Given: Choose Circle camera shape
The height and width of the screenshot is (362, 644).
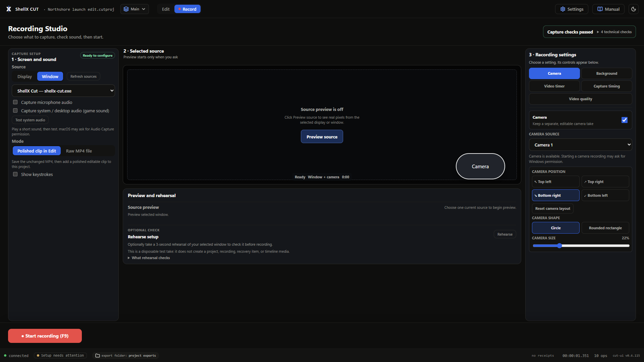Looking at the screenshot, I should 556,228.
